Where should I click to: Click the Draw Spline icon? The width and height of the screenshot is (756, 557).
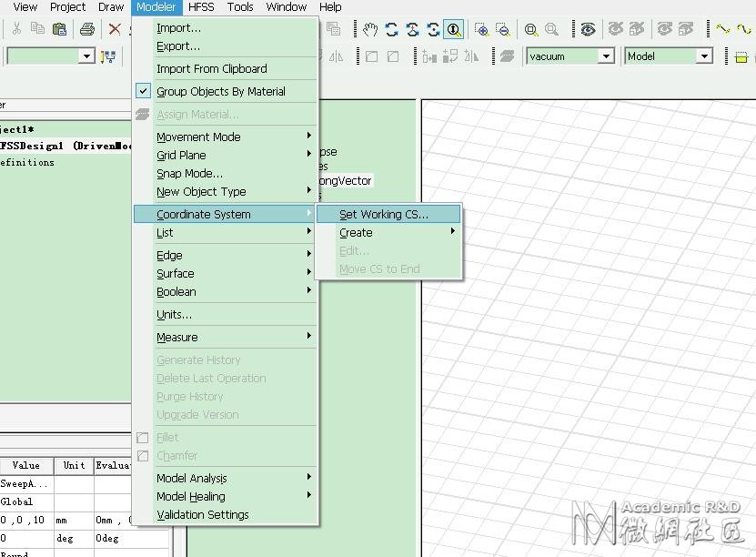point(744,29)
